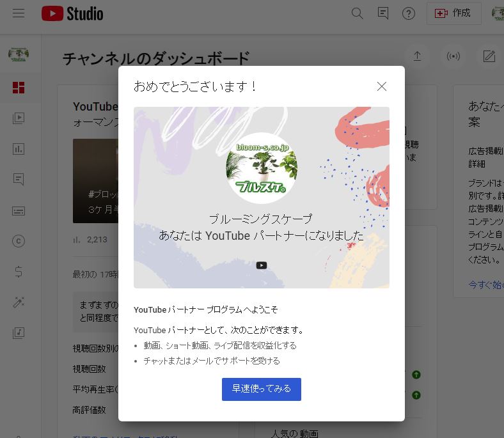Open the Monetization dollar icon in sidebar
This screenshot has width=504, height=438.
pyautogui.click(x=19, y=272)
